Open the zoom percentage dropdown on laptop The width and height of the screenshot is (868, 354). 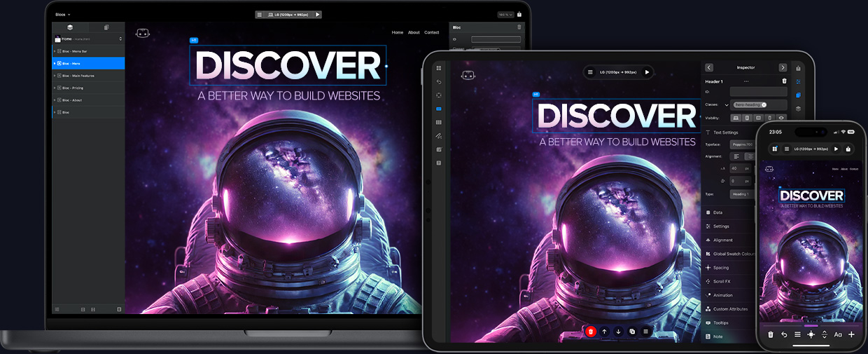(505, 14)
